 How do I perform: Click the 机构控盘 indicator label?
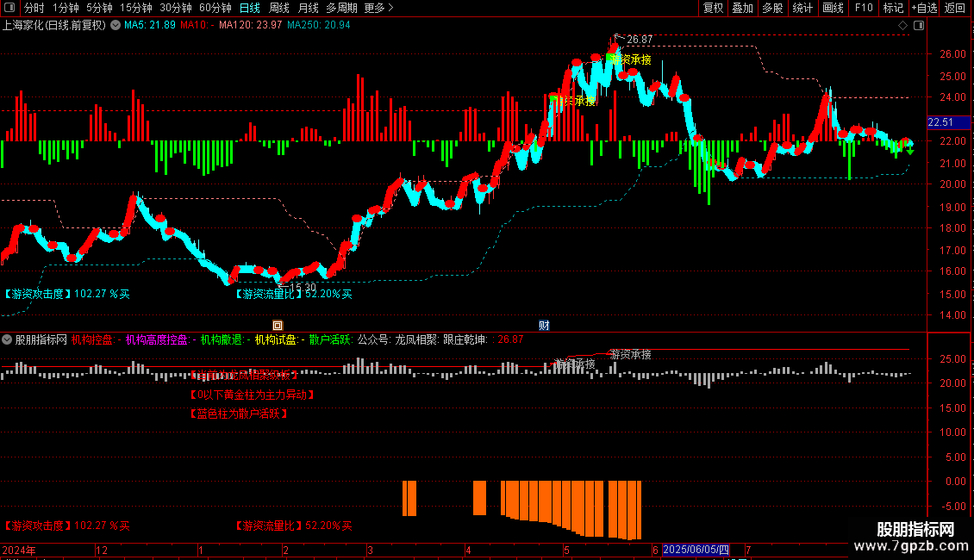point(92,339)
